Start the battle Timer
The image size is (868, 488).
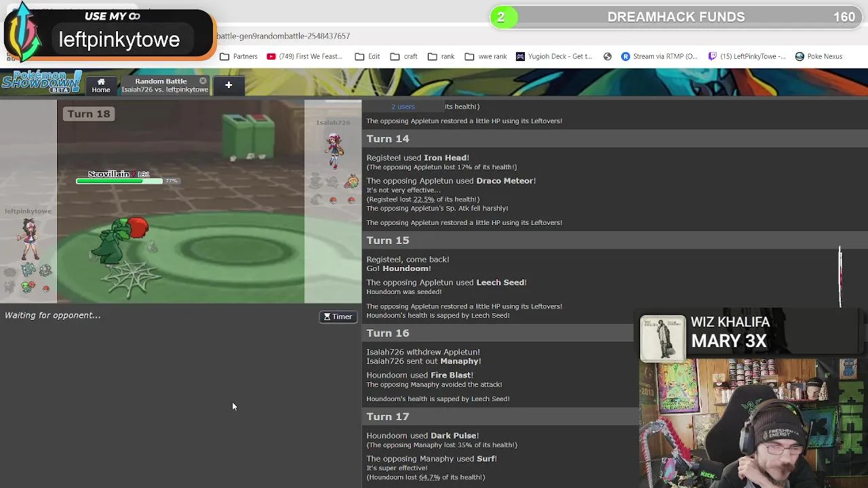point(338,317)
